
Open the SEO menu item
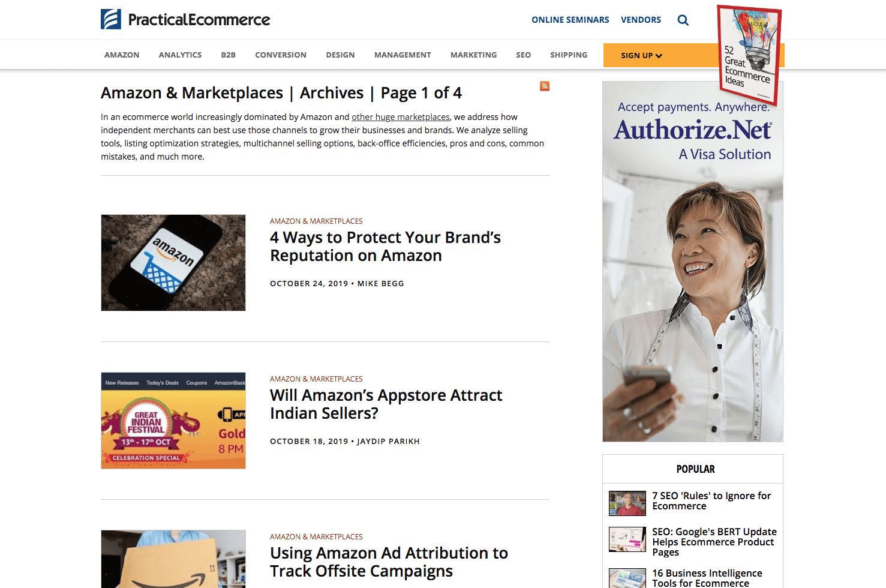[x=523, y=55]
